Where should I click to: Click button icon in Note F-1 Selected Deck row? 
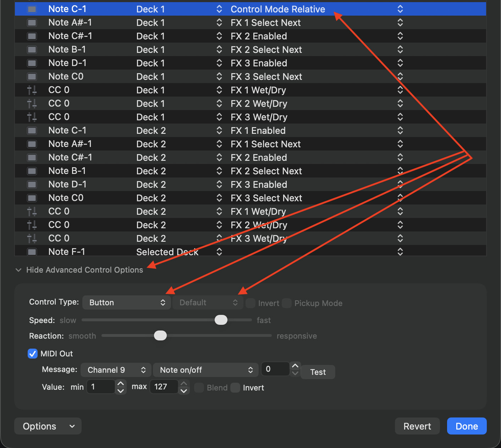coord(32,252)
